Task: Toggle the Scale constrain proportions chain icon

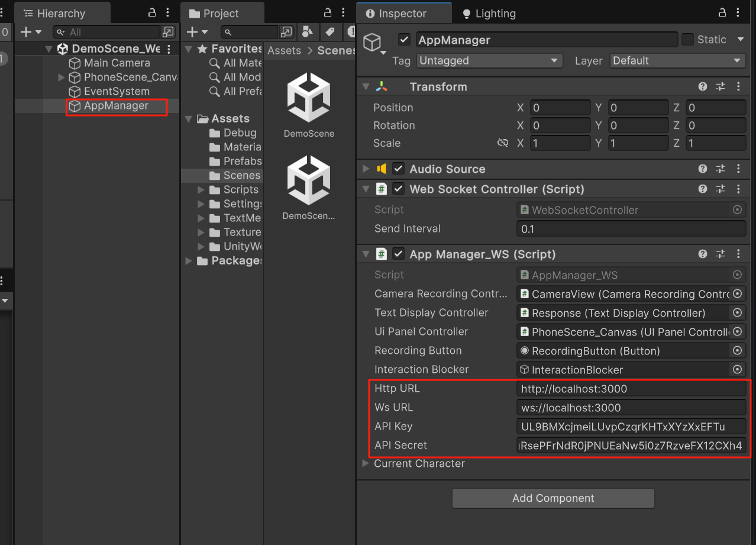Action: pos(503,143)
